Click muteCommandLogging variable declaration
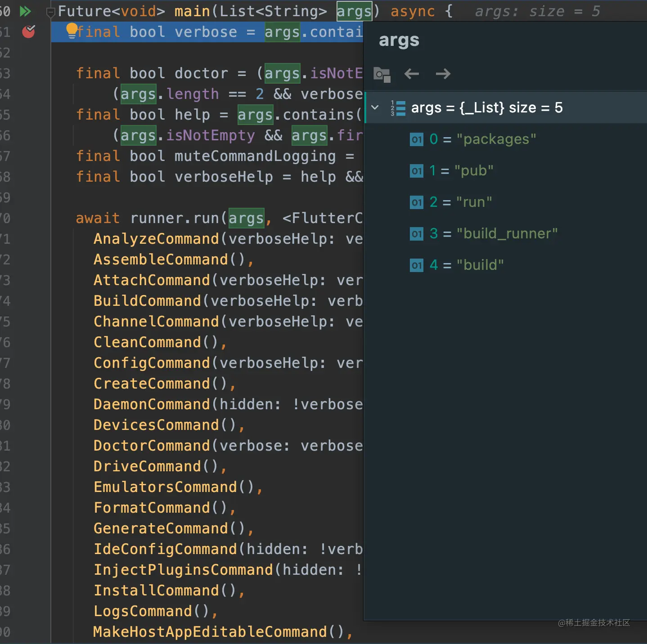 click(255, 156)
